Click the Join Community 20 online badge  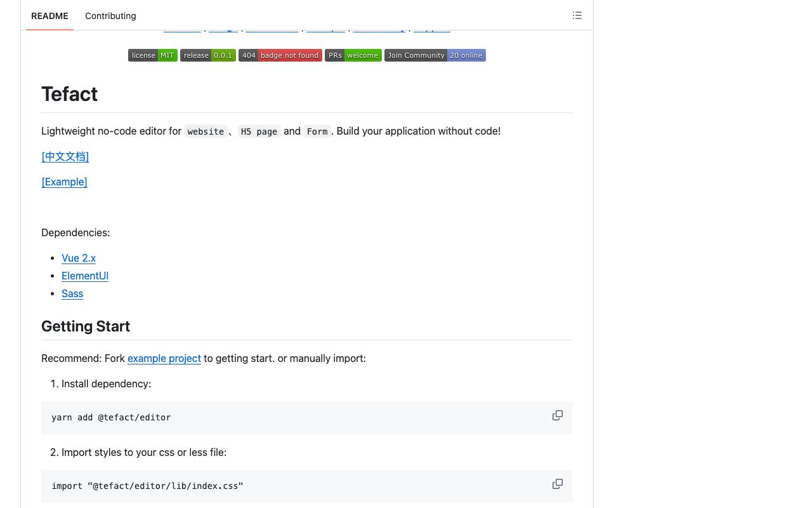point(435,55)
